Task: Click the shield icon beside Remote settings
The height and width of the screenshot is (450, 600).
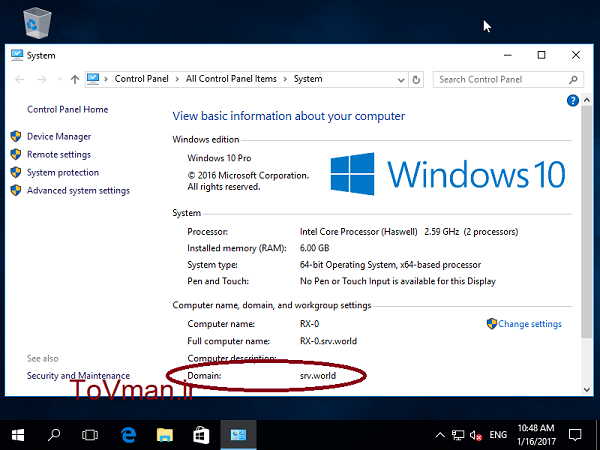Action: point(16,154)
